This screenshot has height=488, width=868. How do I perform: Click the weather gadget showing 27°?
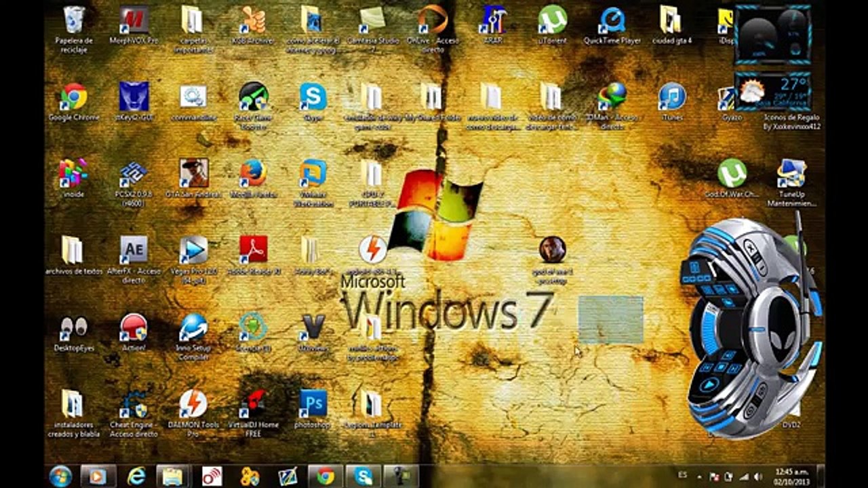[x=773, y=91]
